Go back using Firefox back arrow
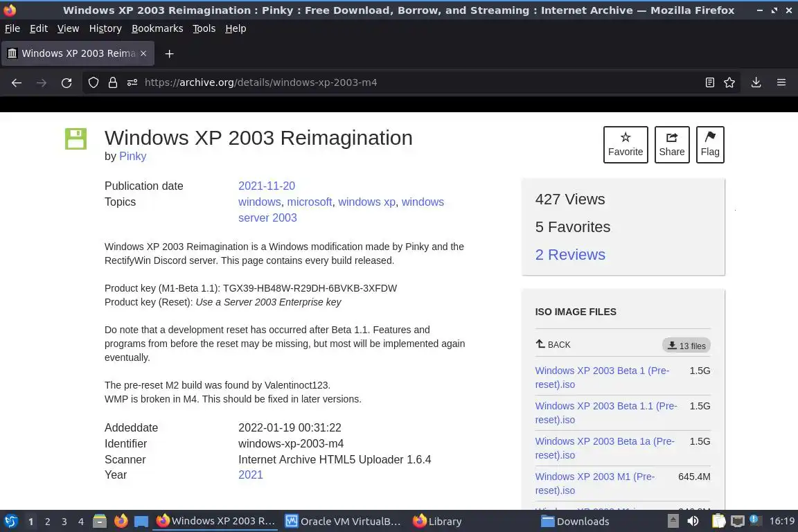The height and width of the screenshot is (532, 798). pyautogui.click(x=17, y=82)
